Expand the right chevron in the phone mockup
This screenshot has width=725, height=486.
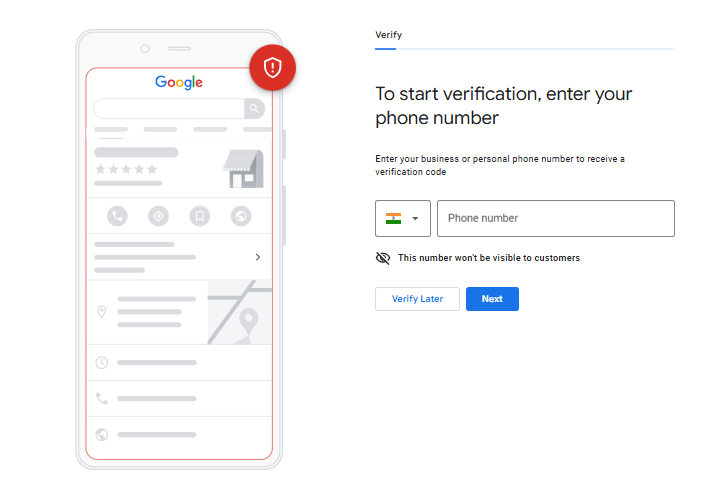[x=257, y=257]
